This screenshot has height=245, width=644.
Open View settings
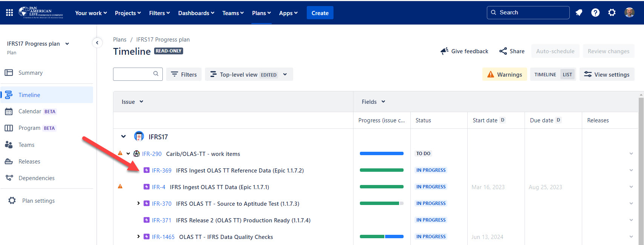point(607,74)
